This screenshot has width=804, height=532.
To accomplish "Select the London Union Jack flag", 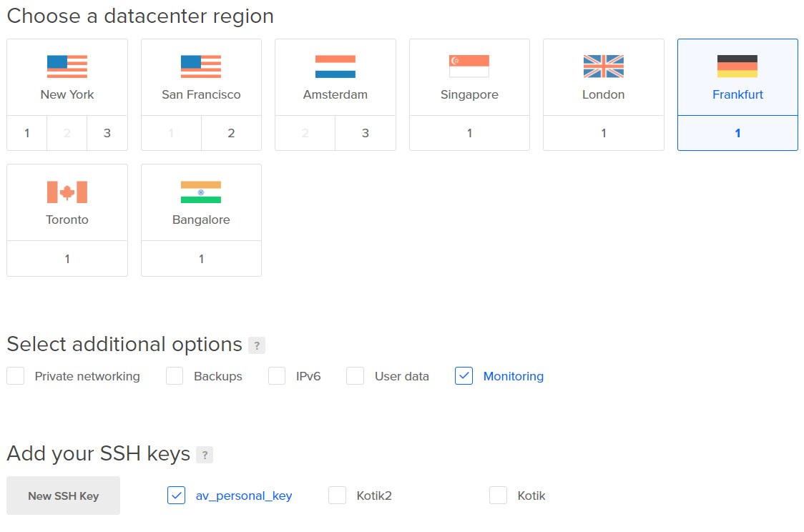I will pyautogui.click(x=604, y=66).
